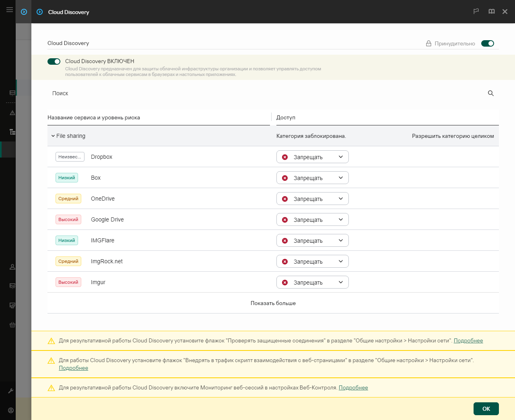Select the Users icon in the sidebar

(12, 266)
